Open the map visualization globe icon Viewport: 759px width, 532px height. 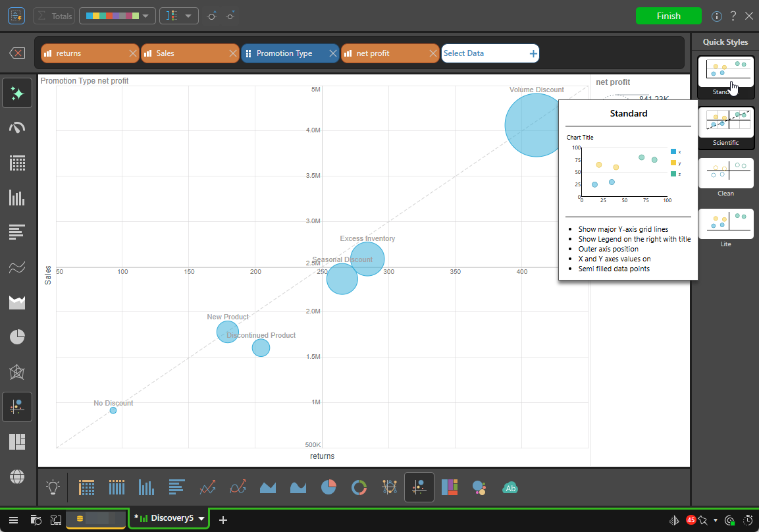click(17, 476)
